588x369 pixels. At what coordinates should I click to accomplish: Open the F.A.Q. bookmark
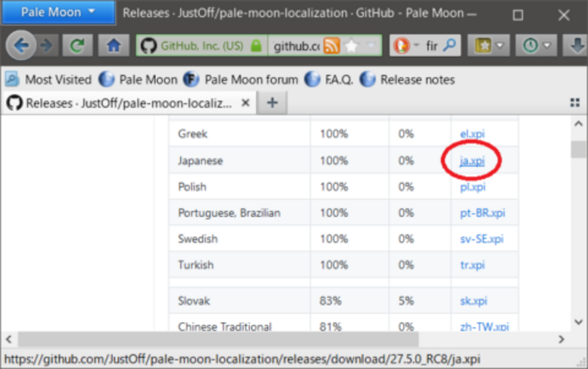pos(329,80)
